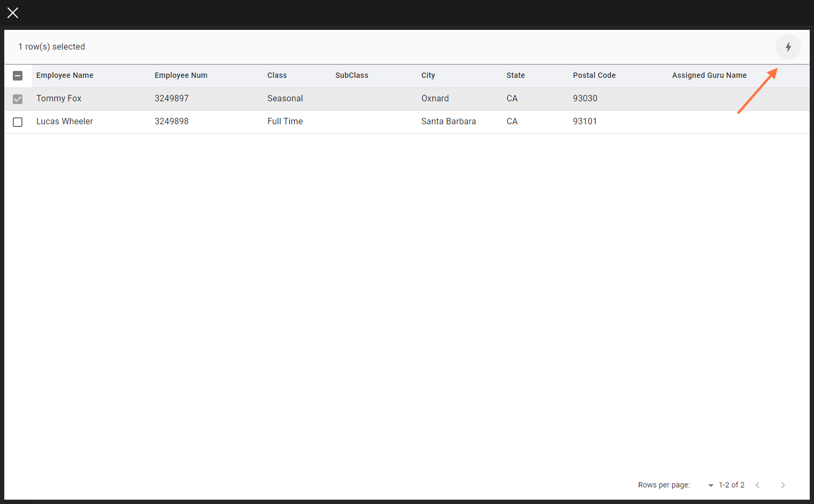The image size is (814, 504).
Task: Click the Assigned Guru Name column header
Action: (709, 75)
